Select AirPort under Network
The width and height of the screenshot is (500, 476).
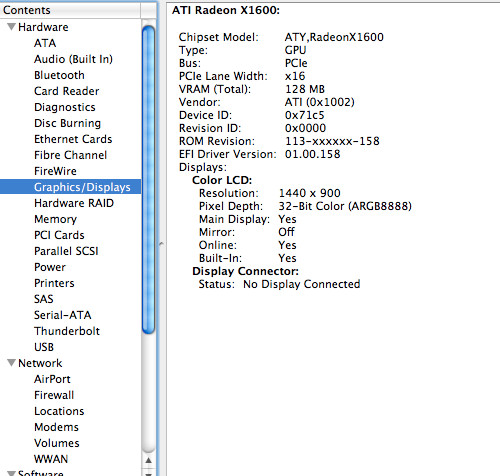click(x=52, y=379)
